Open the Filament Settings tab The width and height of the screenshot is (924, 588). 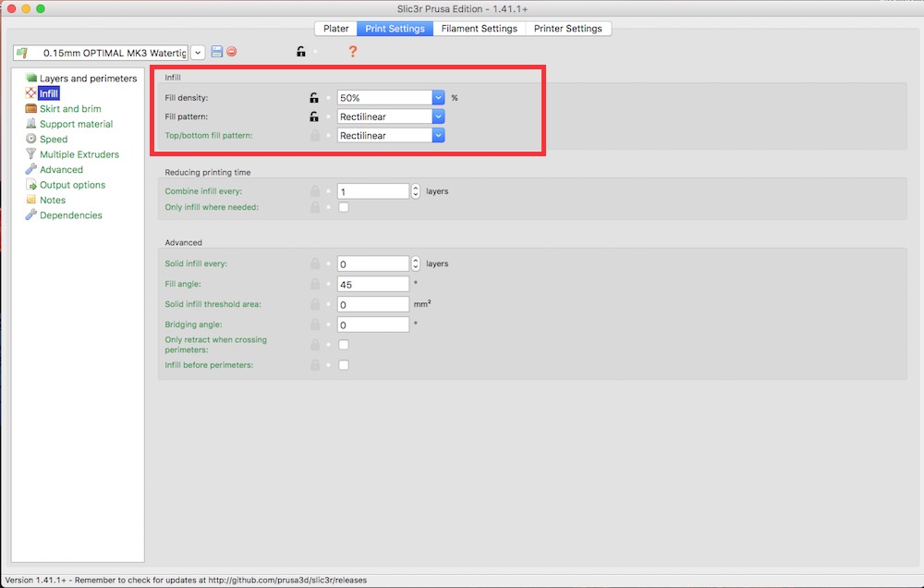[x=479, y=29]
